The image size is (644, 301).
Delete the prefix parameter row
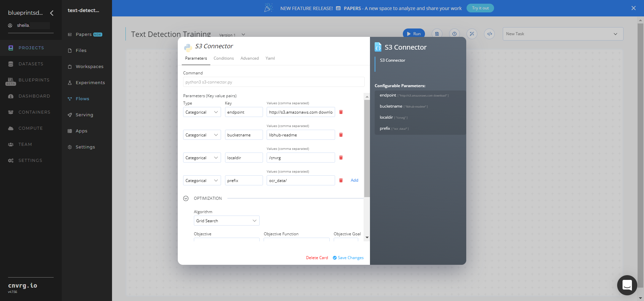341,180
